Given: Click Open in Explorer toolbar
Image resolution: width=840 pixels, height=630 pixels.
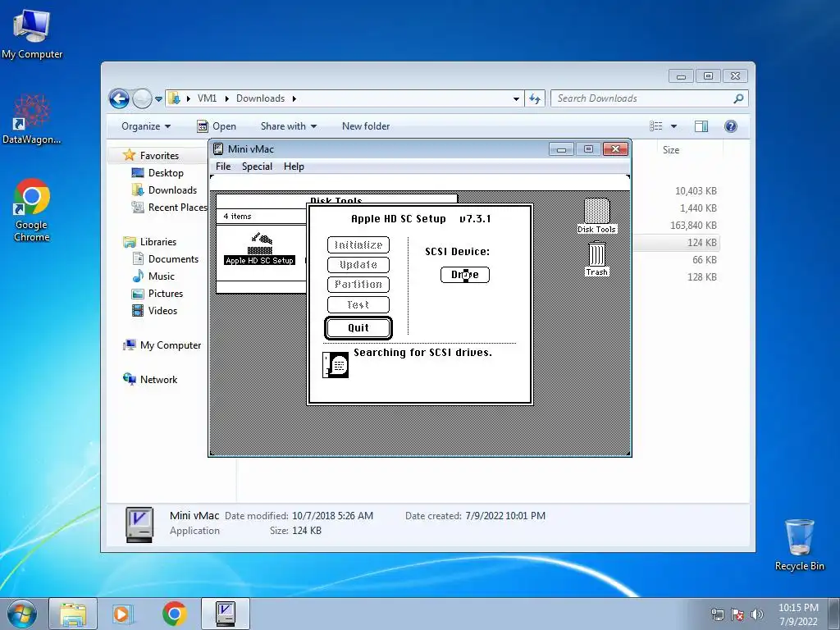Looking at the screenshot, I should pos(217,126).
